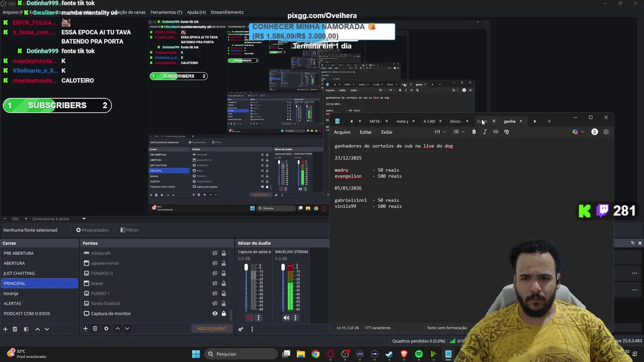This screenshot has height=362, width=644.
Task: Adjust the Captura de saída volume slider
Action: [x=246, y=287]
